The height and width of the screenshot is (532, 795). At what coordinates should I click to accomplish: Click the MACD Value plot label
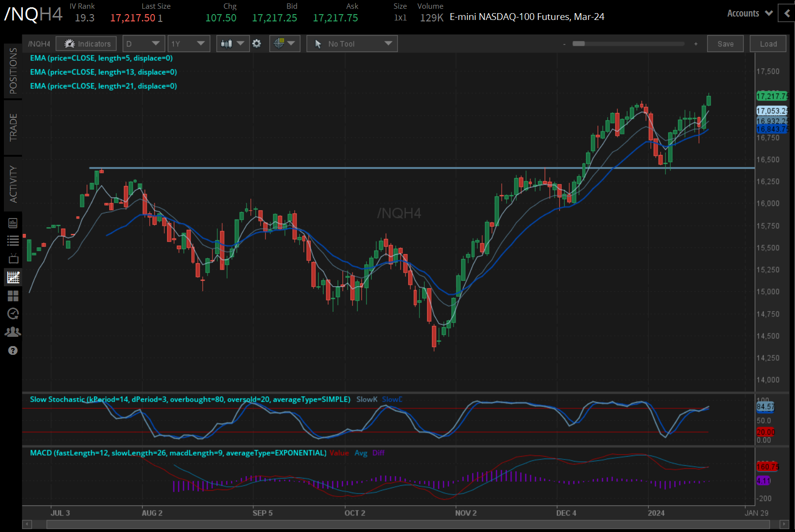(339, 453)
